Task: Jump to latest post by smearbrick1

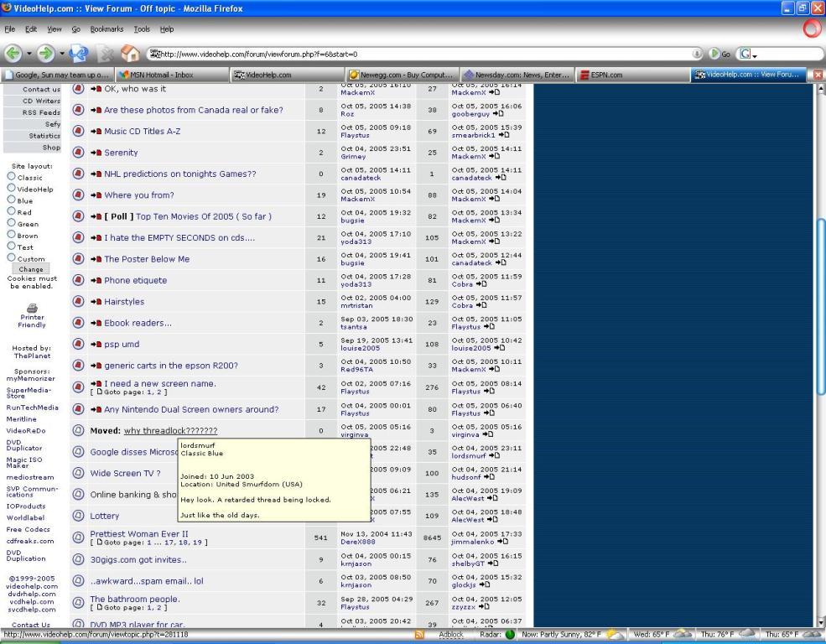Action: 504,135
